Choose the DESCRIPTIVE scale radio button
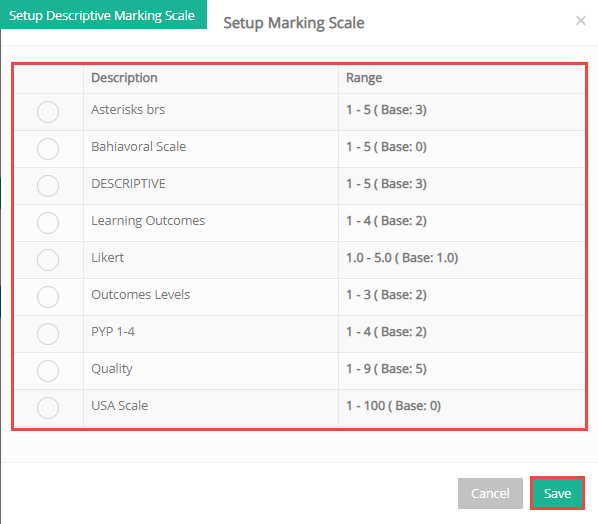598x524 pixels. 48,186
